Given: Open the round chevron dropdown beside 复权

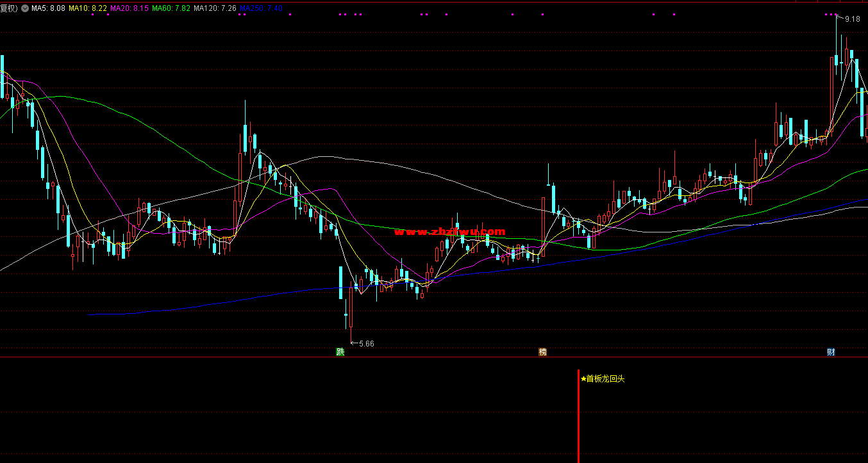Looking at the screenshot, I should coord(25,8).
